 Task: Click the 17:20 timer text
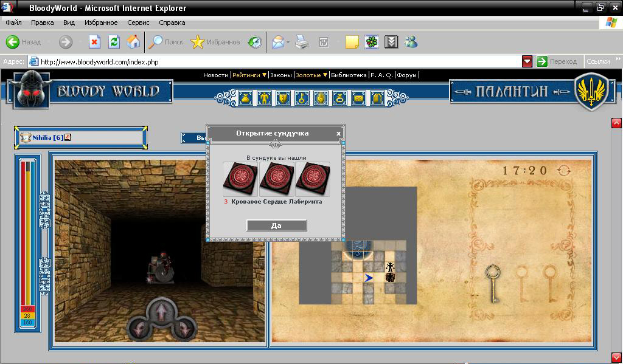tap(525, 171)
